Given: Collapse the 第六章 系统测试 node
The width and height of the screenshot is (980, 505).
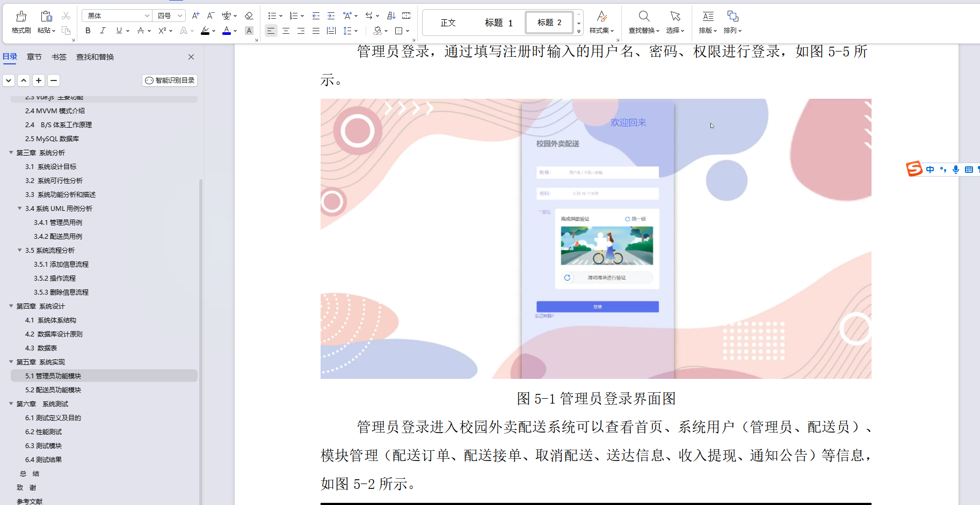Looking at the screenshot, I should pyautogui.click(x=11, y=404).
